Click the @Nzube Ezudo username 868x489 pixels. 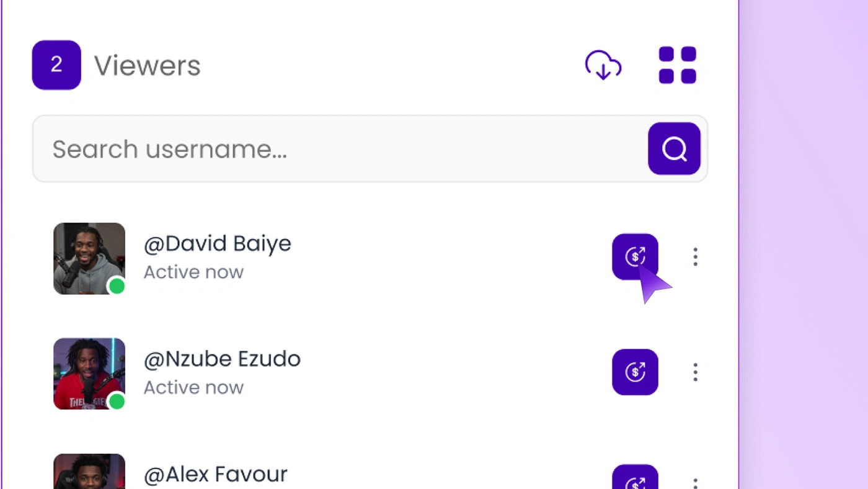point(222,359)
